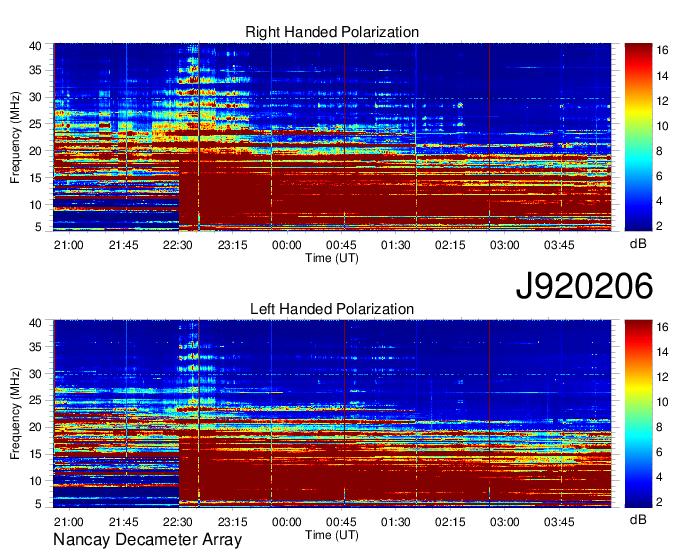Click 5 MHz frequency tick on Right Handed plot
The height and width of the screenshot is (552, 680).
pyautogui.click(x=39, y=226)
